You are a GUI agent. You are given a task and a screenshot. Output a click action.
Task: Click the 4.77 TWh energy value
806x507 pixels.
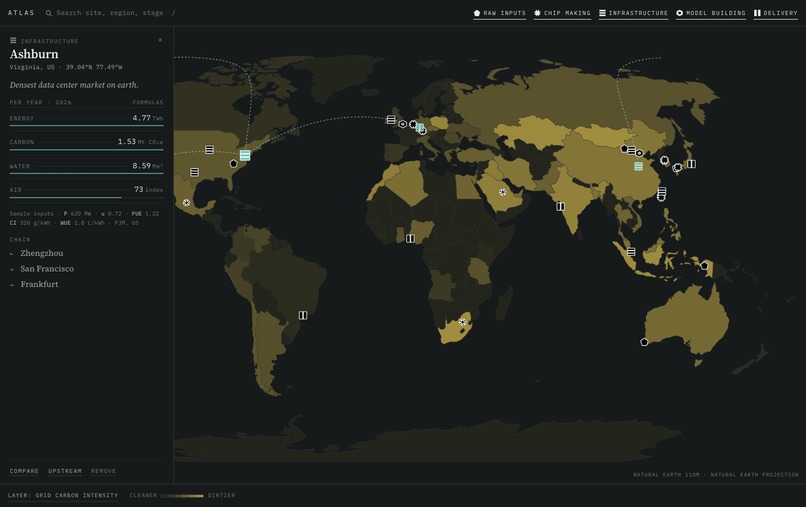[148, 118]
